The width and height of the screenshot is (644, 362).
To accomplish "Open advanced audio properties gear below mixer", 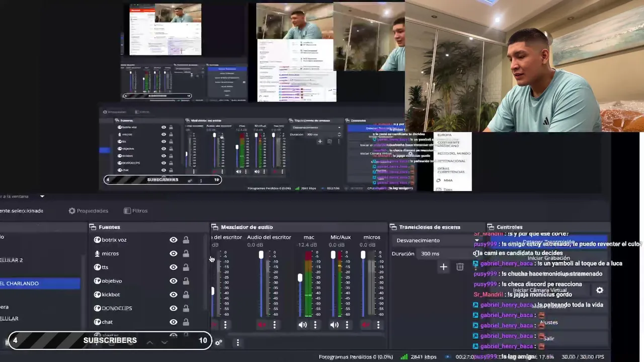I will (x=218, y=342).
